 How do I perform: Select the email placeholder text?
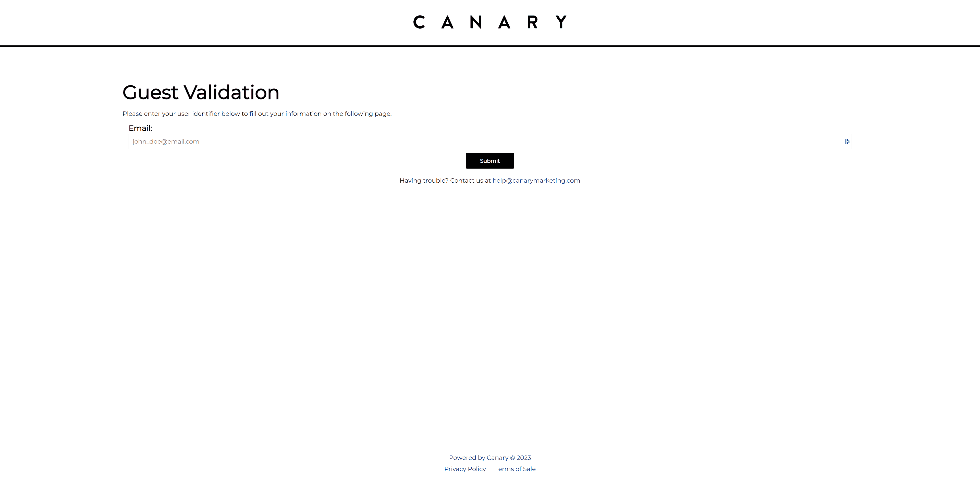(166, 141)
